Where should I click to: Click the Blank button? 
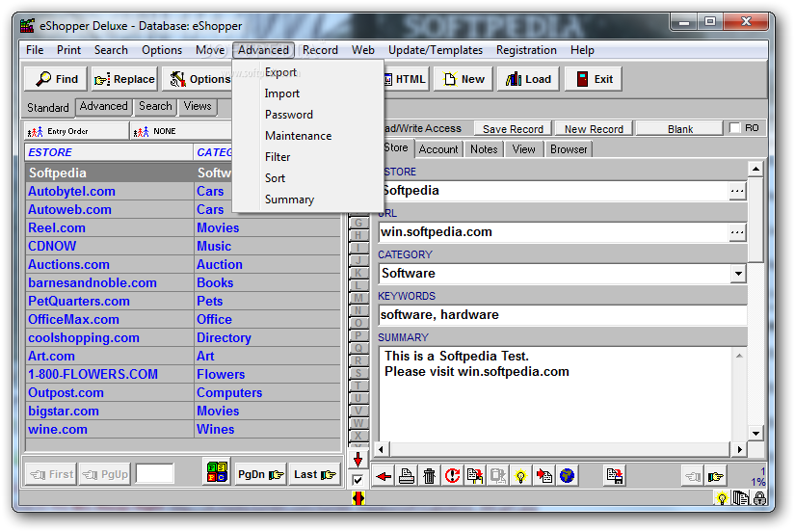tap(680, 129)
